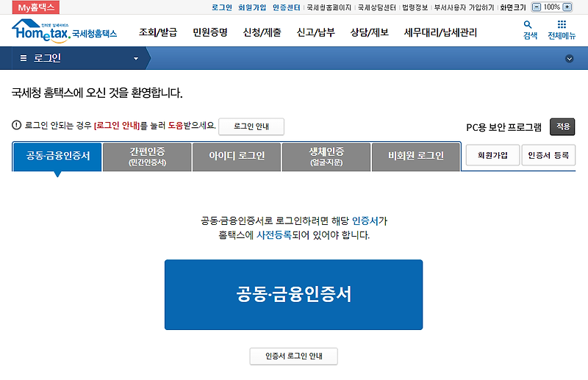The height and width of the screenshot is (380, 588).
Task: Open the 전체메뉴 grid icon
Action: pyautogui.click(x=562, y=30)
